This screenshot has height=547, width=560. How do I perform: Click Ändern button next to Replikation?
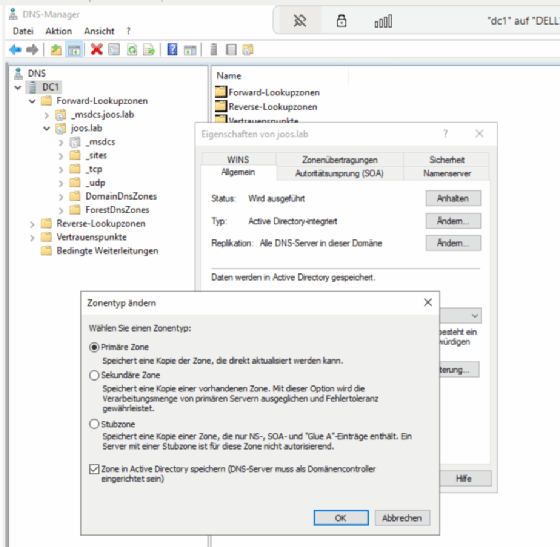coord(453,243)
